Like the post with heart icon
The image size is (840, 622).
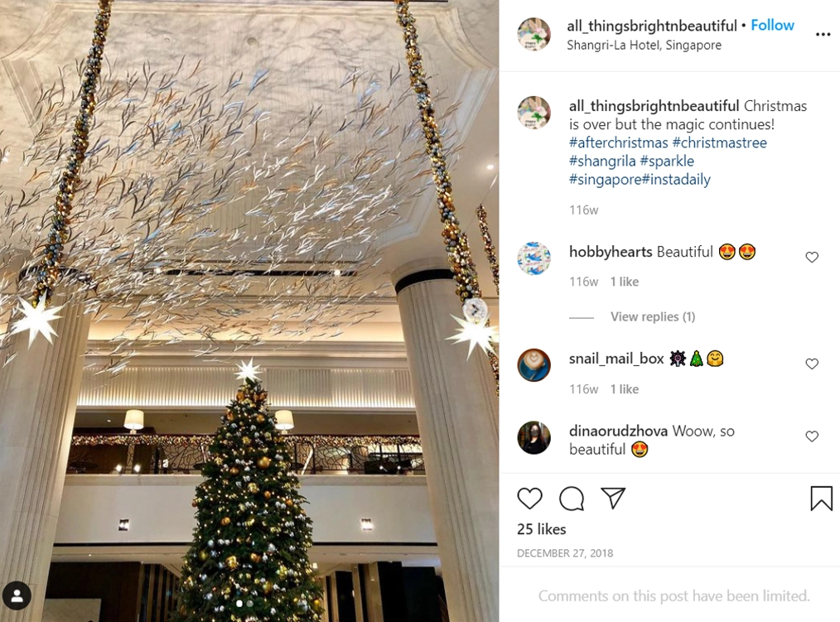point(530,499)
